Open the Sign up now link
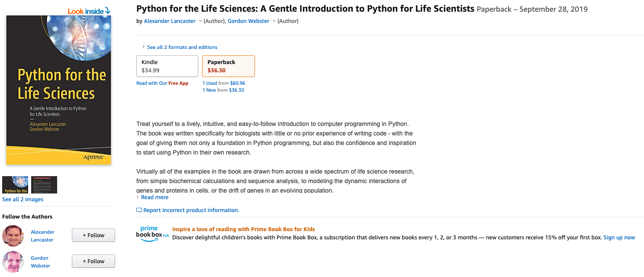644x277 pixels. point(619,238)
